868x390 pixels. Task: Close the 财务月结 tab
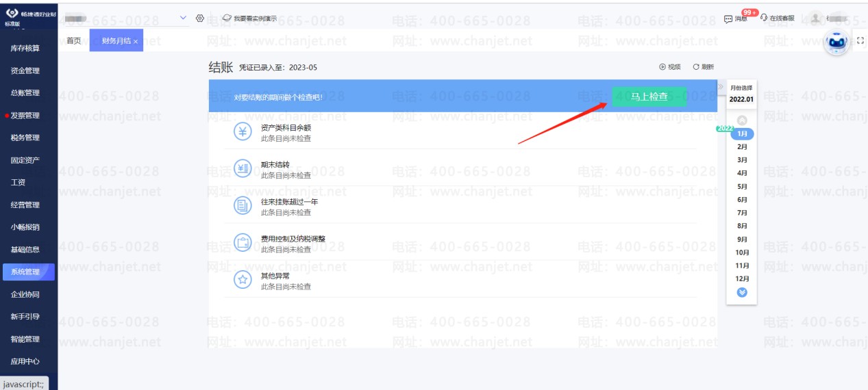click(136, 42)
